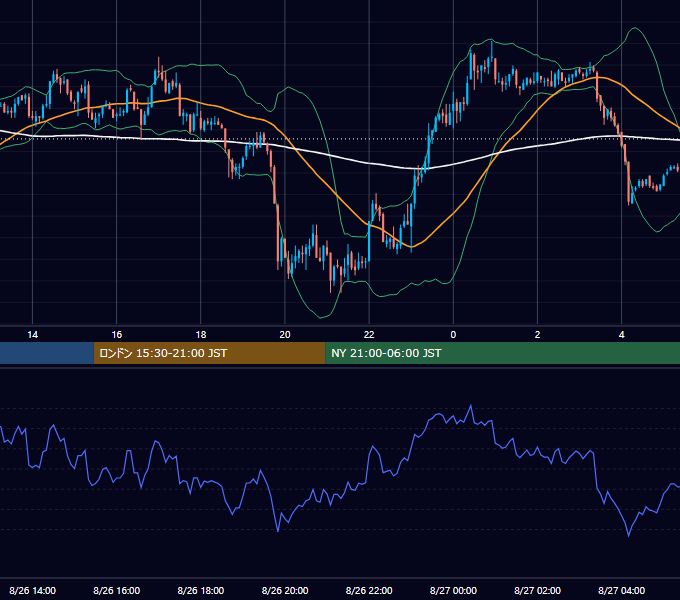Click the 8/26 16:00 indicator axis label
Image resolution: width=680 pixels, height=600 pixels.
(x=117, y=590)
